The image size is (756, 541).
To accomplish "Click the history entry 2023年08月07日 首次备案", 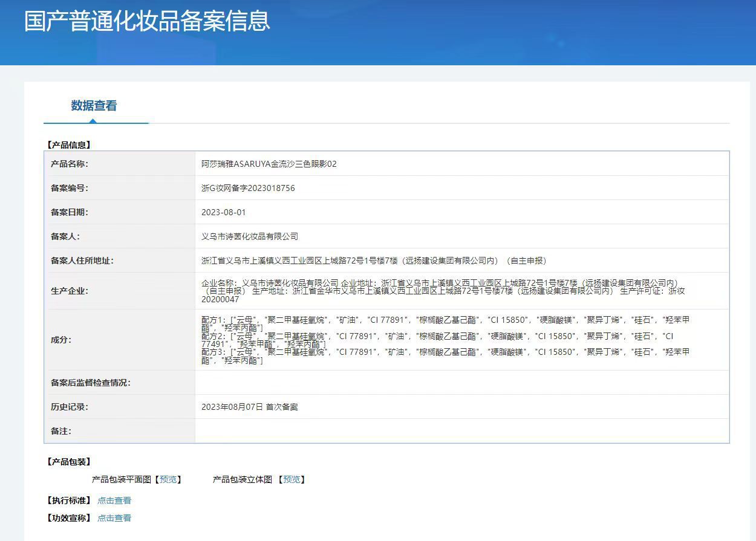I will [250, 407].
